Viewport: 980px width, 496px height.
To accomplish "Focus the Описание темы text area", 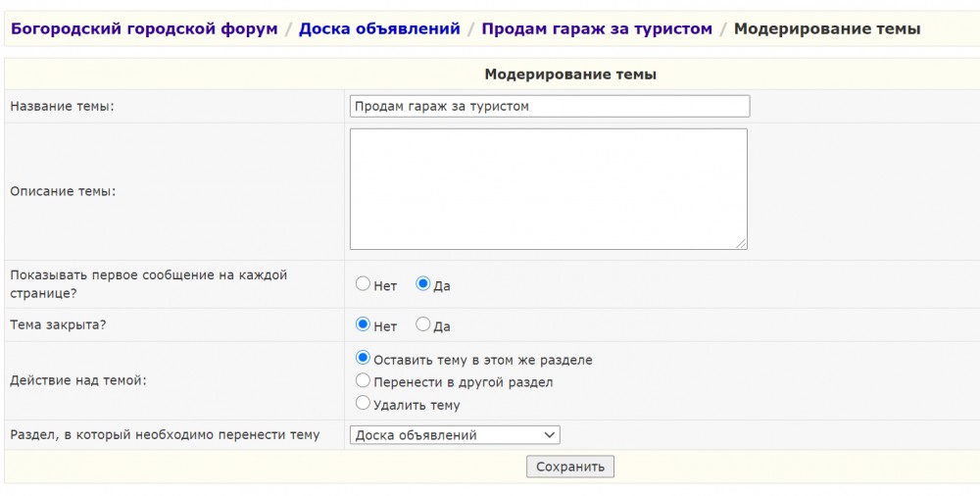I will tap(548, 189).
